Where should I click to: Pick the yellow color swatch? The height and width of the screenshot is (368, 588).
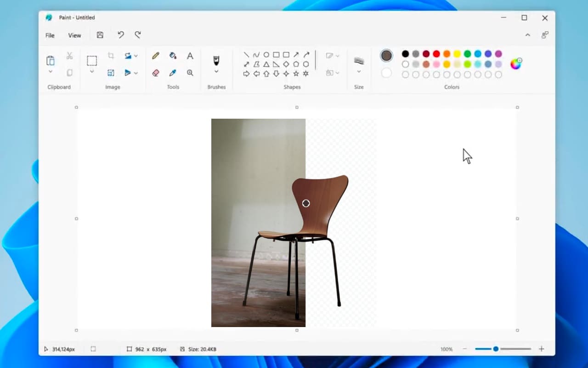click(x=457, y=54)
